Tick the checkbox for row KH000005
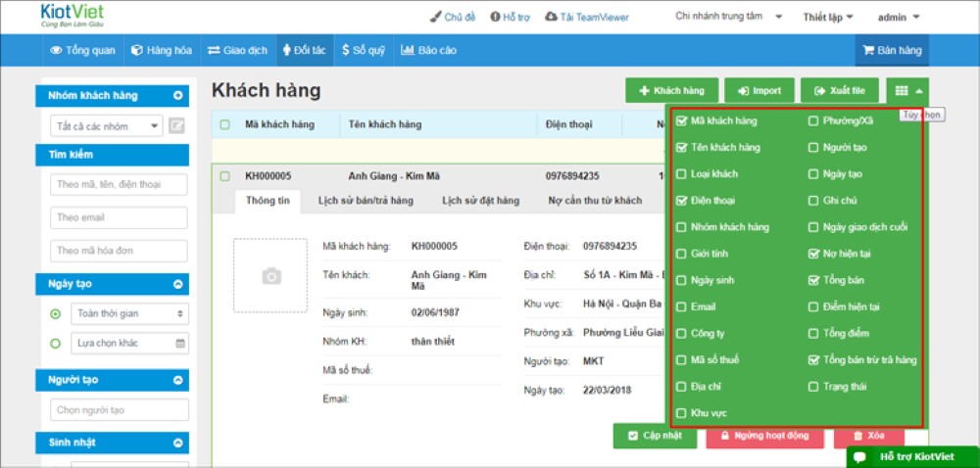Viewport: 980px width, 468px height. [225, 176]
